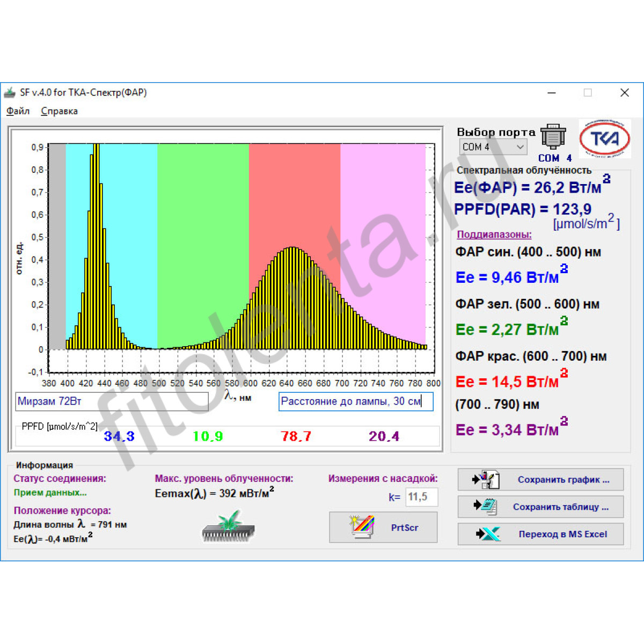Viewport: 644px width, 644px height.
Task: Click the Расстояние до лампы text field
Action: 355,401
